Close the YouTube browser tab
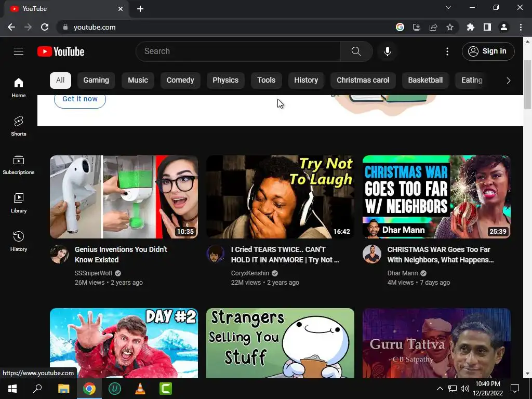The width and height of the screenshot is (532, 399). (x=121, y=9)
